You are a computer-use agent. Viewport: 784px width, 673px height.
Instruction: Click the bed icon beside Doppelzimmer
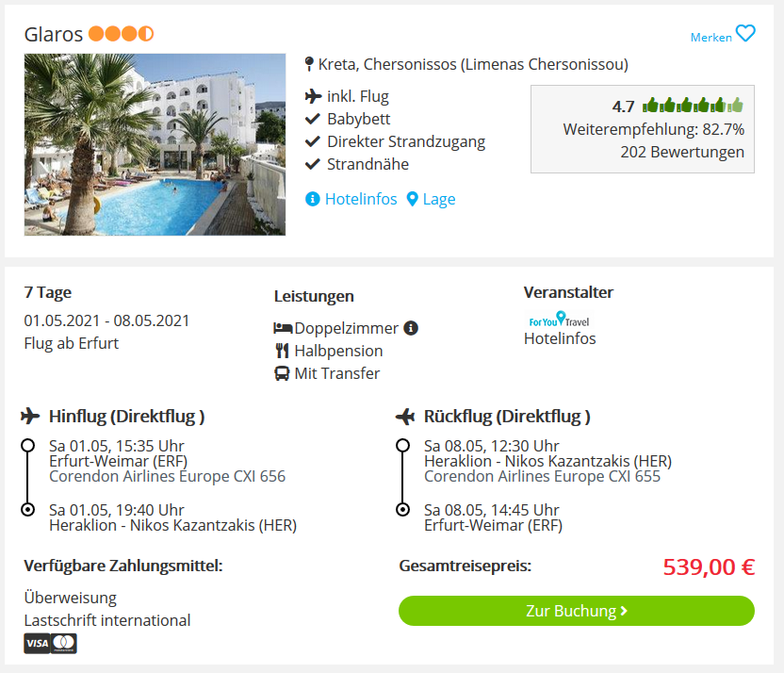click(x=283, y=328)
